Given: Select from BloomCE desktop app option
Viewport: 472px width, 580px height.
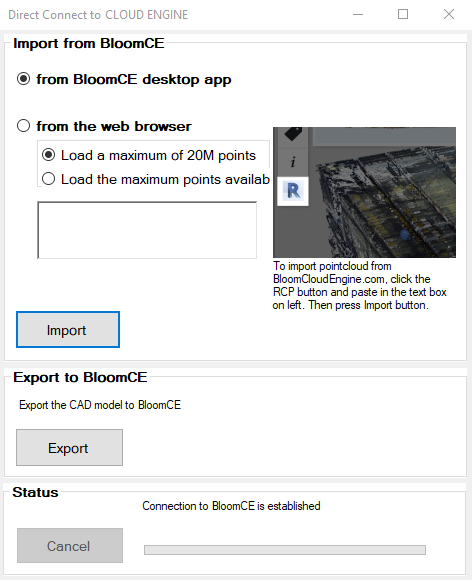Looking at the screenshot, I should [x=124, y=79].
